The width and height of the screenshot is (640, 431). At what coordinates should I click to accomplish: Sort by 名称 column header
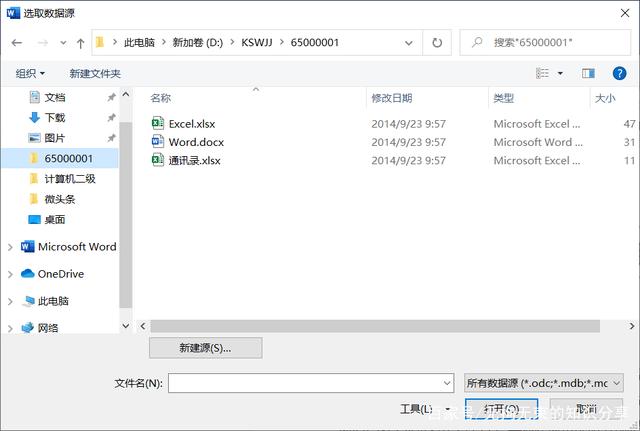(x=160, y=98)
